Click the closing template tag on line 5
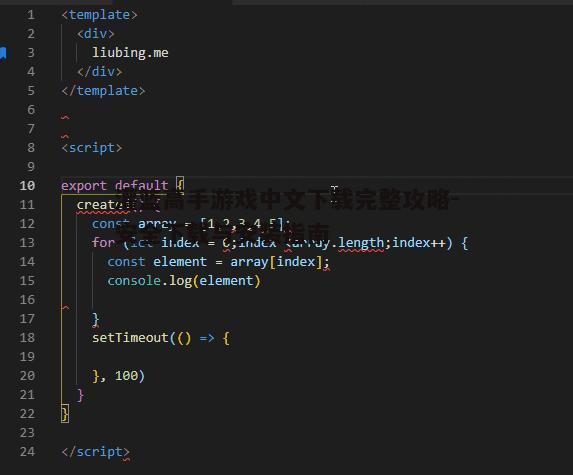Viewport: 573px width, 475px height. (x=103, y=91)
